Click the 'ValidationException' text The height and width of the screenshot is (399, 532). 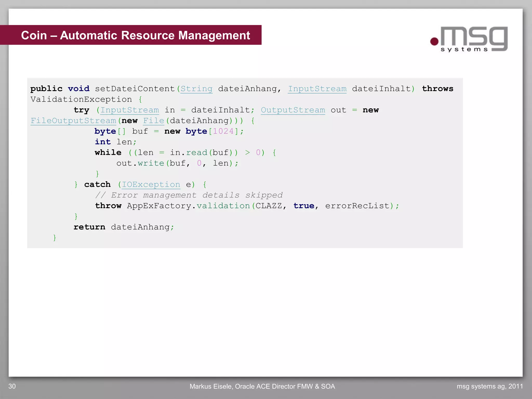click(x=81, y=99)
